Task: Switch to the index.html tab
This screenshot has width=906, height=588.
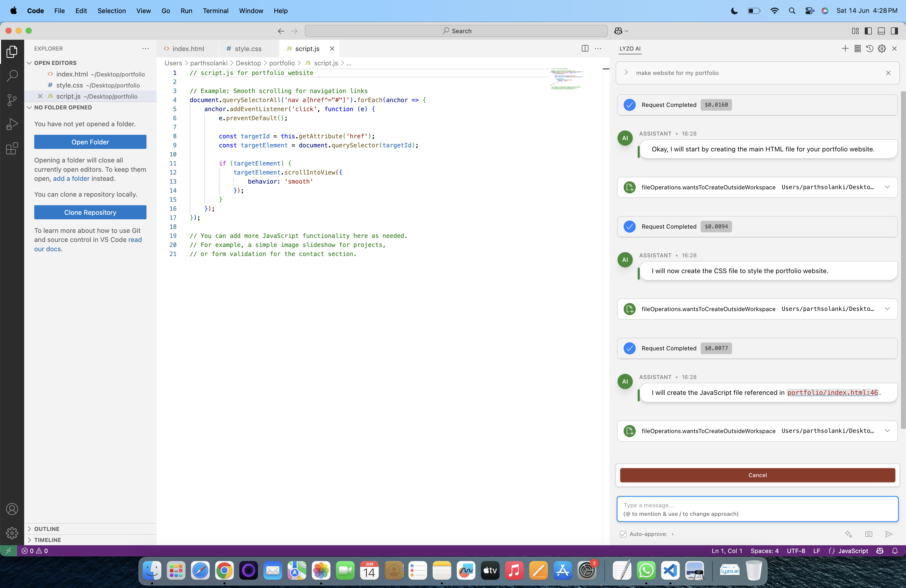Action: (188, 48)
